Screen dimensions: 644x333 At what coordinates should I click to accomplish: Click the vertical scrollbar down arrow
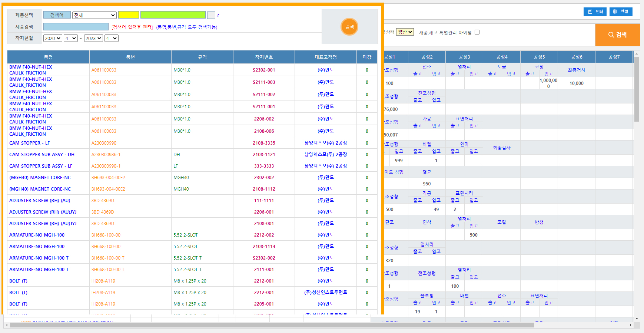click(637, 318)
